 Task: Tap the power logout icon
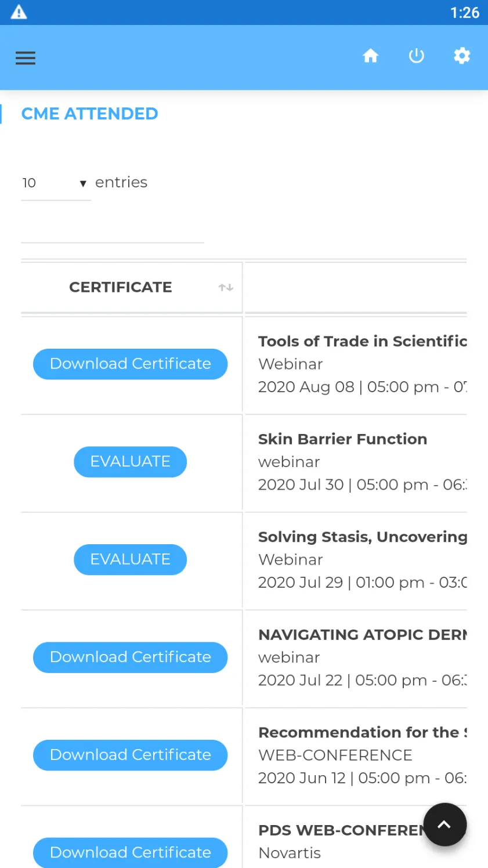(417, 56)
